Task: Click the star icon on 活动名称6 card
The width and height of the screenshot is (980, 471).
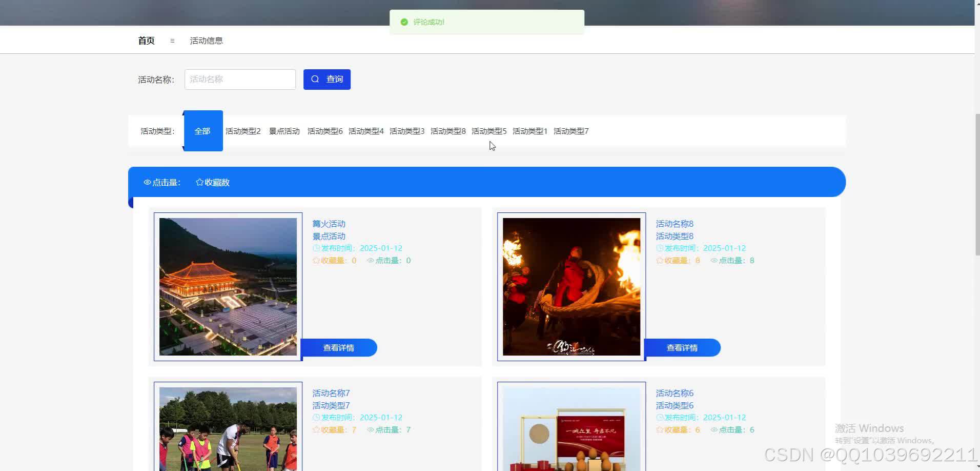Action: click(660, 430)
